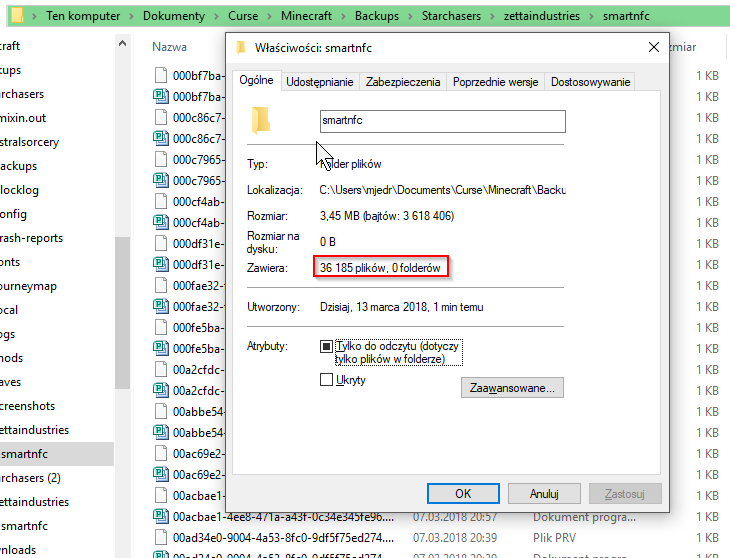Select the program document icon of 00a2cfdc
This screenshot has height=558, width=730.
(160, 391)
